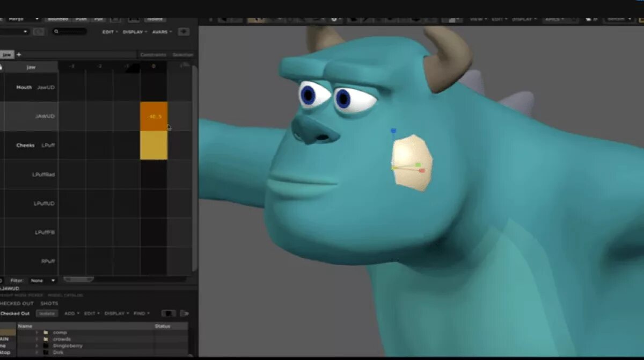644x360 pixels.
Task: Click the yellow cell in the LPuff row
Action: pos(154,145)
